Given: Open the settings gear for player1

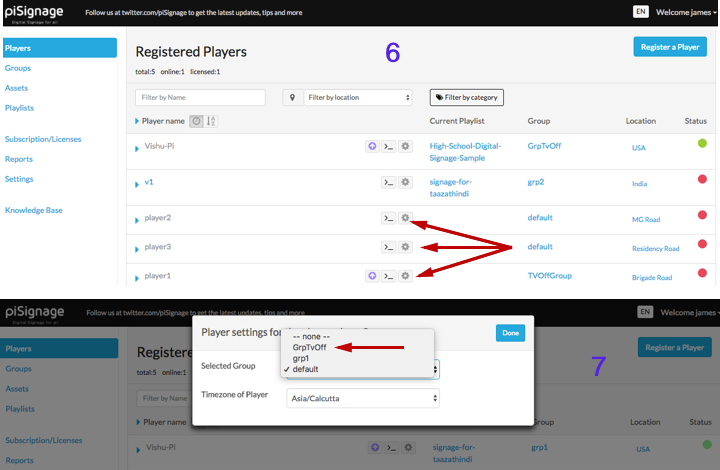Looking at the screenshot, I should coord(405,276).
